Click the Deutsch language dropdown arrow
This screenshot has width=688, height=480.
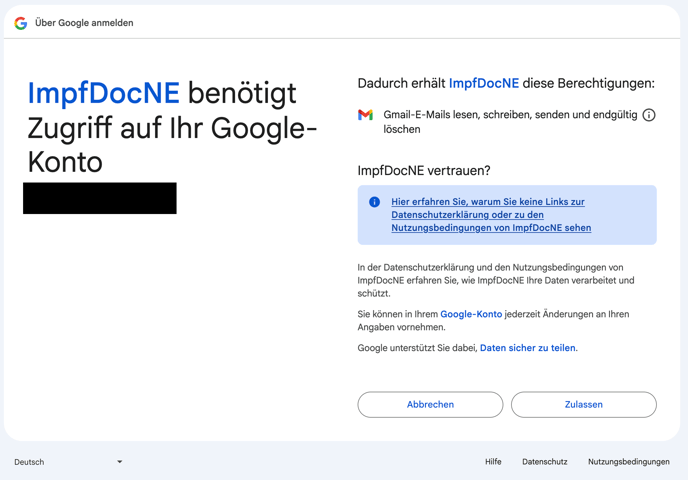pyautogui.click(x=119, y=462)
